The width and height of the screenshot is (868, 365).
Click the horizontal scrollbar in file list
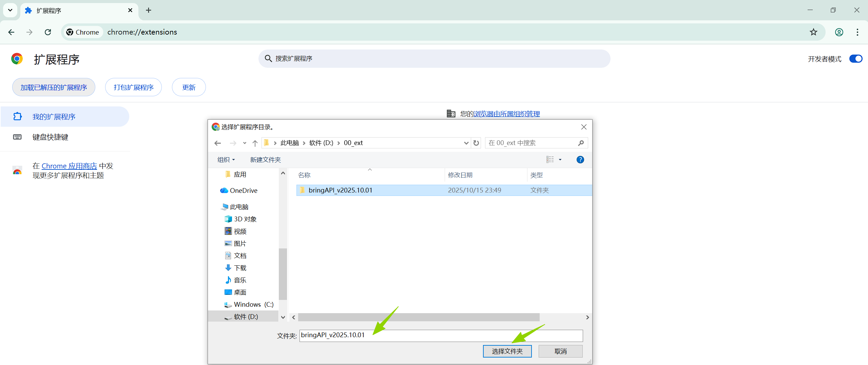[419, 317]
